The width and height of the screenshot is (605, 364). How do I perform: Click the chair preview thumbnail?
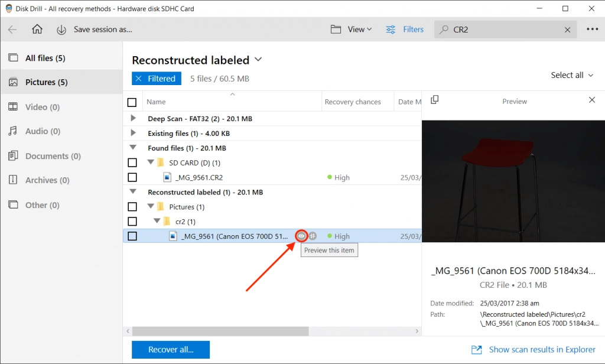coord(513,181)
